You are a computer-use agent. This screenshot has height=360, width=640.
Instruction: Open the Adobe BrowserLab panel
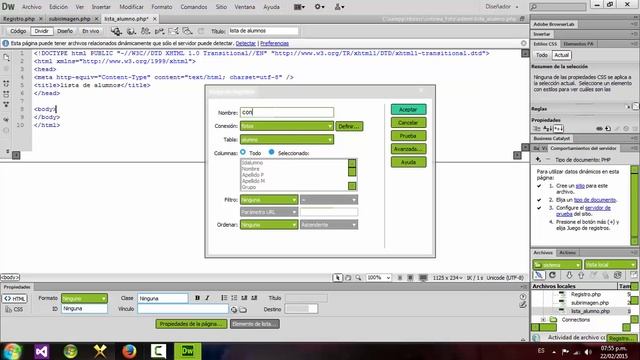coord(553,24)
